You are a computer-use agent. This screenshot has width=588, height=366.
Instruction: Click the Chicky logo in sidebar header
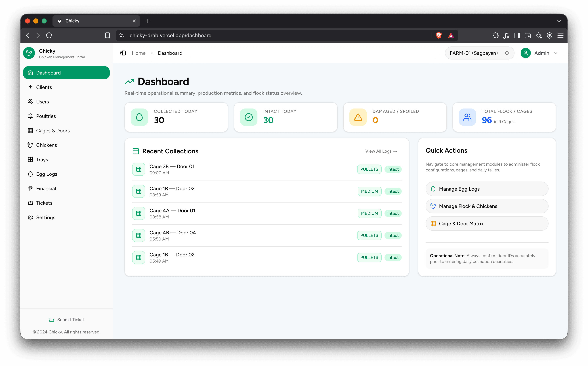pyautogui.click(x=29, y=53)
